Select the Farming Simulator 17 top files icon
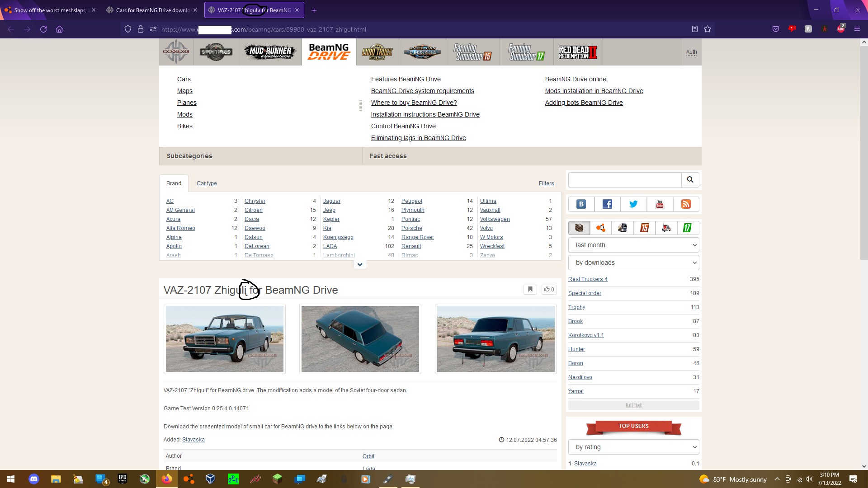Image resolution: width=868 pixels, height=488 pixels. [x=688, y=228]
